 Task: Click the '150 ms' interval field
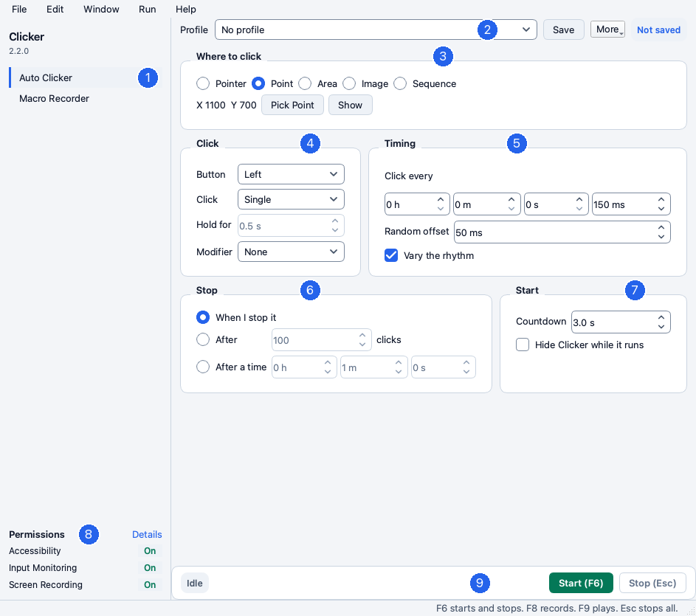(631, 204)
